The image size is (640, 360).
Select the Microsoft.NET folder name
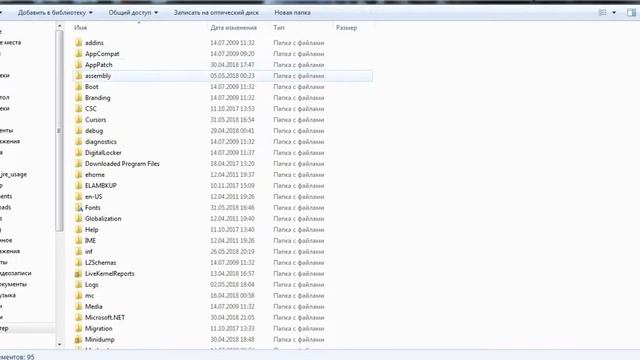[x=105, y=318]
